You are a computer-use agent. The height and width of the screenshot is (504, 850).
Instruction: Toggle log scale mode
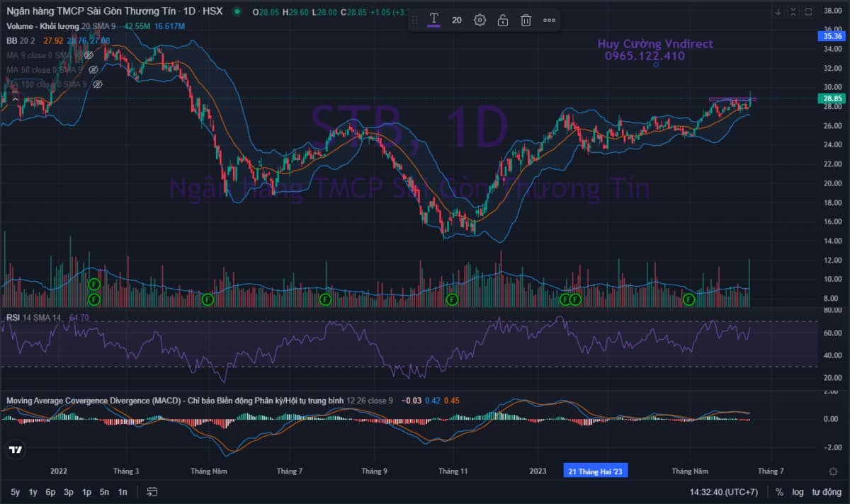798,492
